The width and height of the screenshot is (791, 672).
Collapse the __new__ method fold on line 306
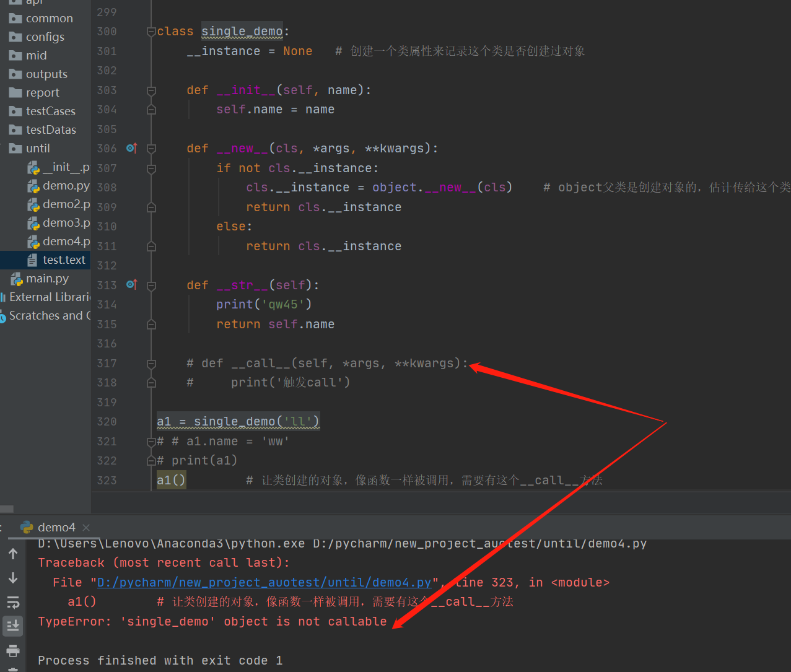(x=151, y=149)
